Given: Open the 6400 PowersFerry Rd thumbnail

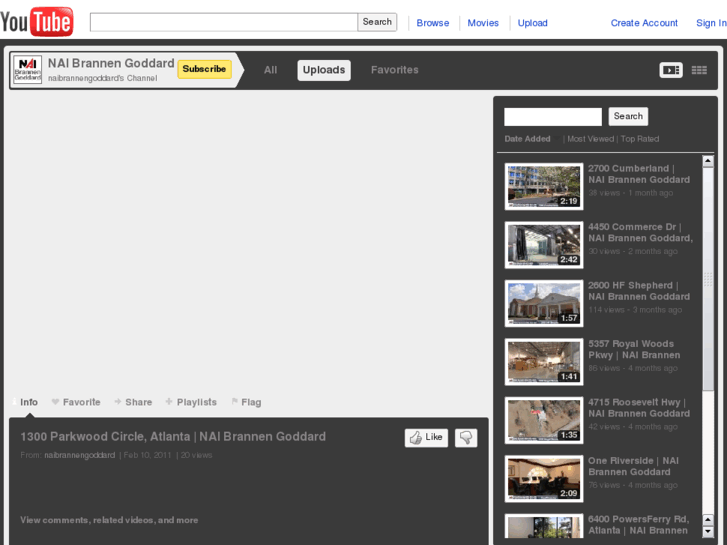Looking at the screenshot, I should [544, 526].
